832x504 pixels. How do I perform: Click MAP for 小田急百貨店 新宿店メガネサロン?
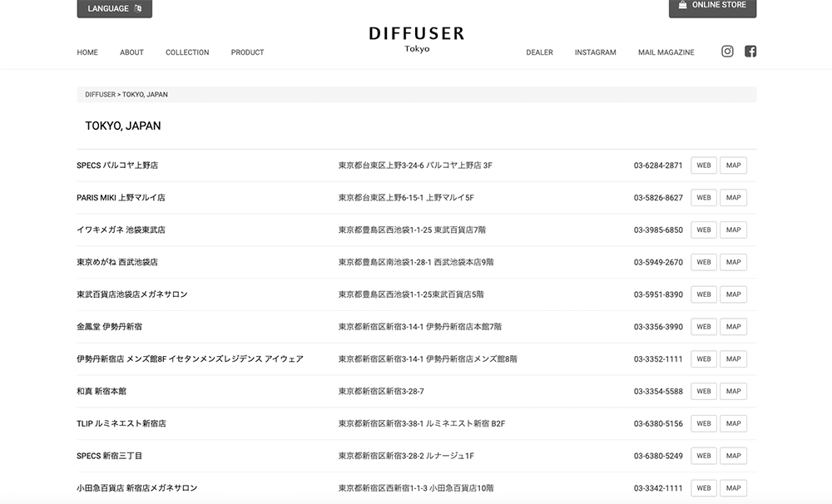pyautogui.click(x=733, y=488)
